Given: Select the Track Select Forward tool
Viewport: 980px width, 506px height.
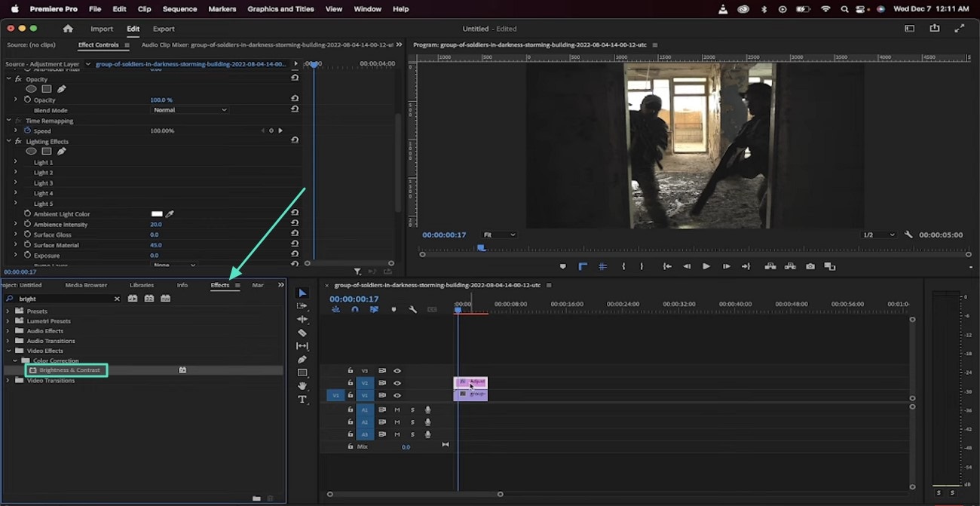Looking at the screenshot, I should click(302, 306).
